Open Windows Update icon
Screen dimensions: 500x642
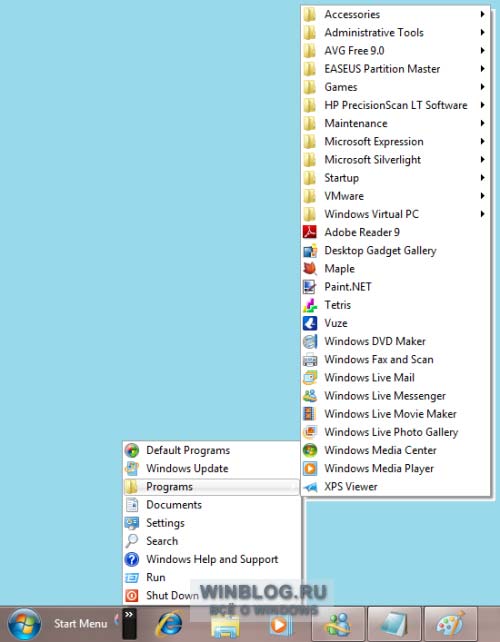[132, 468]
